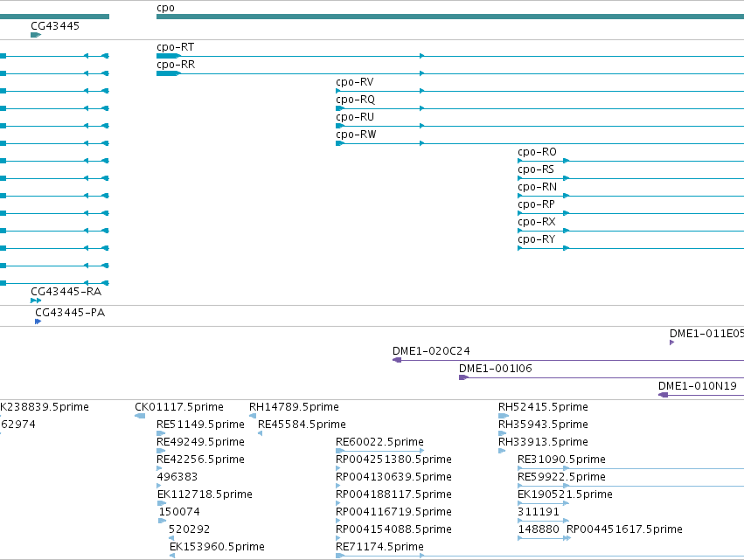Viewport: 744px width, 560px height.
Task: Select the RP004188117.5prime label
Action: coord(393,494)
